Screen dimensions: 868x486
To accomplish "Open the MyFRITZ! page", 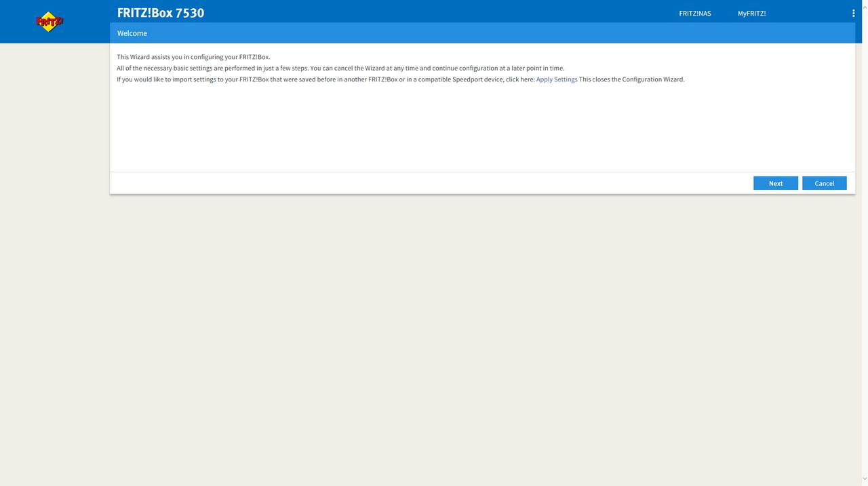I will tap(751, 13).
